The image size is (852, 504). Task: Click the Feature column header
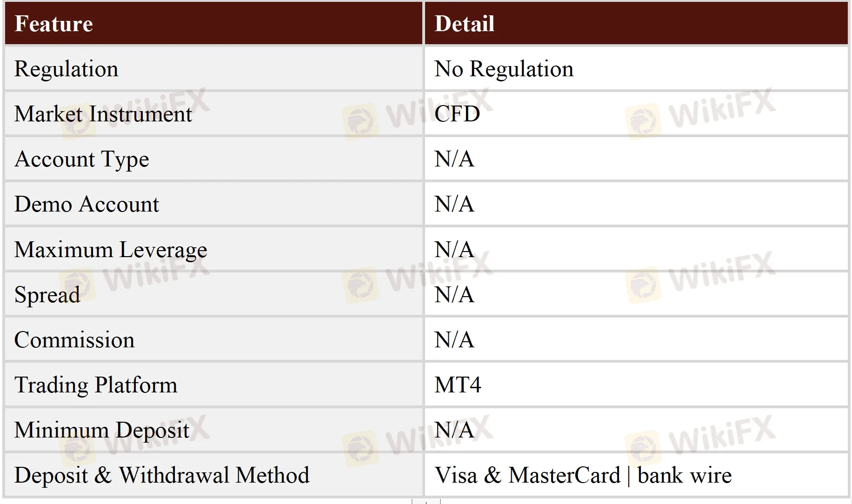point(53,24)
